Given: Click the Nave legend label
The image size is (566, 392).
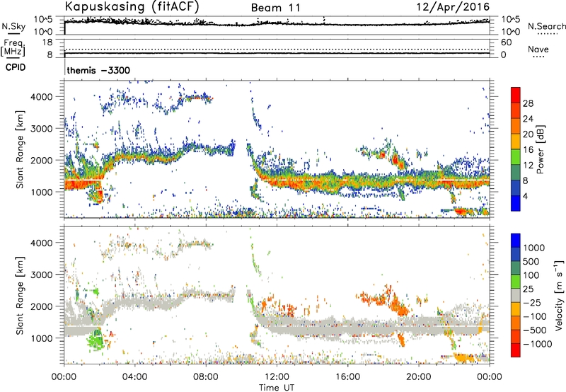Looking at the screenshot, I should (x=538, y=49).
